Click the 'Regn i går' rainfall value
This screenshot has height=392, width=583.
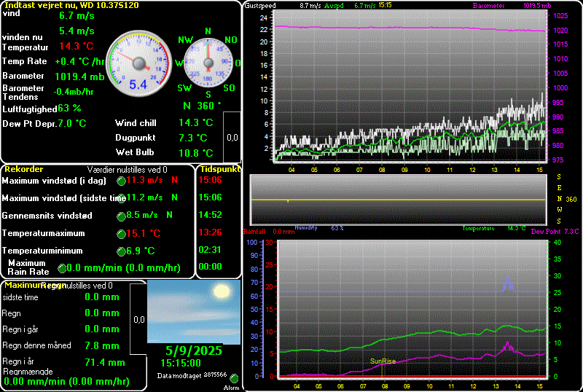tap(102, 329)
